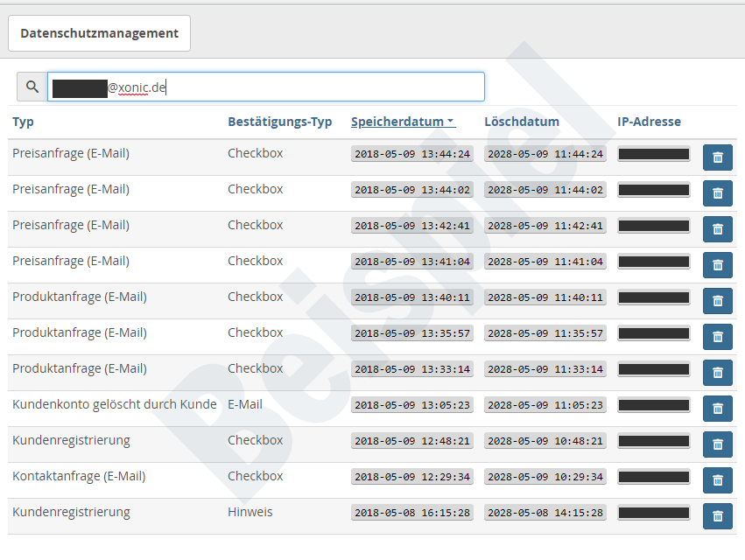The width and height of the screenshot is (745, 560).
Task: Delete the Preisanfrage entry saved at 13:44:02
Action: [718, 192]
